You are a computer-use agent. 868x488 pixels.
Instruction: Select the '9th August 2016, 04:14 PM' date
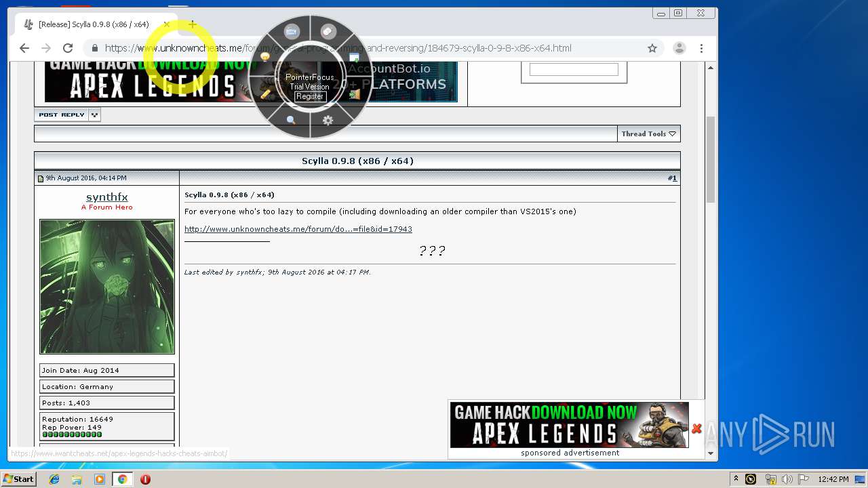pyautogui.click(x=86, y=178)
